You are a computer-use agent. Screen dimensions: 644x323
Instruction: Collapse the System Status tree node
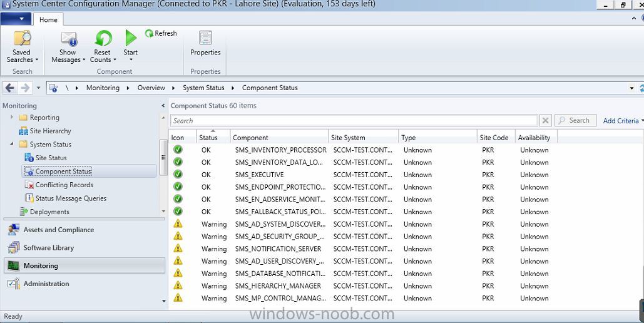[12, 144]
